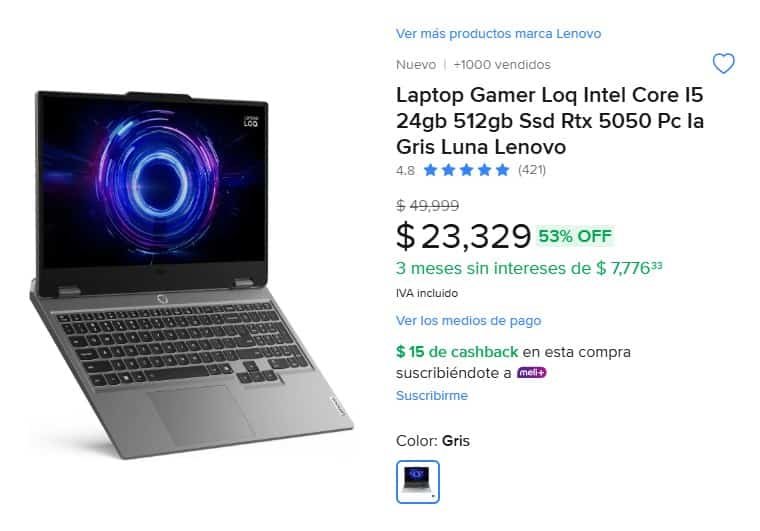The width and height of the screenshot is (760, 531).
Task: Select the Gris color variant thumbnail
Action: 418,482
